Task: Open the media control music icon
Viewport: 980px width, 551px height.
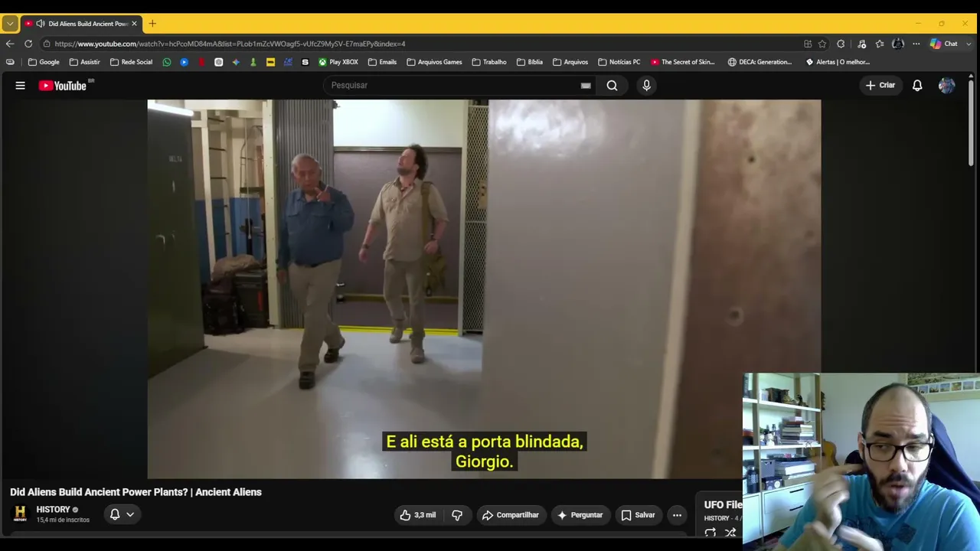Action: click(x=861, y=44)
